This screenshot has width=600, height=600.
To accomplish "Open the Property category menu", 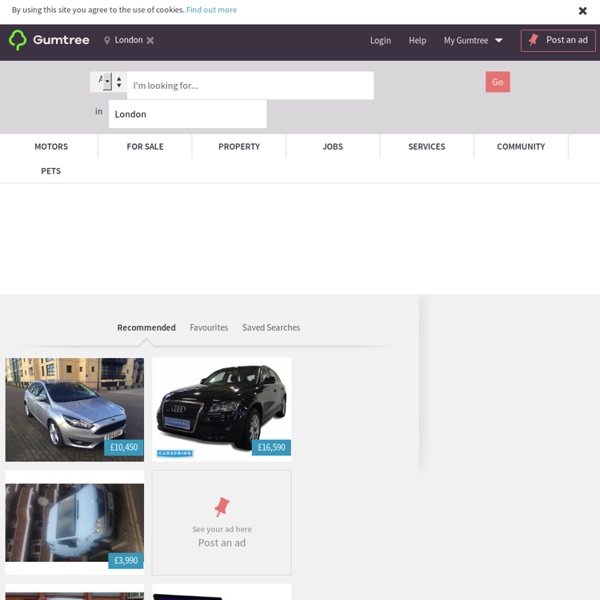I will 239,147.
